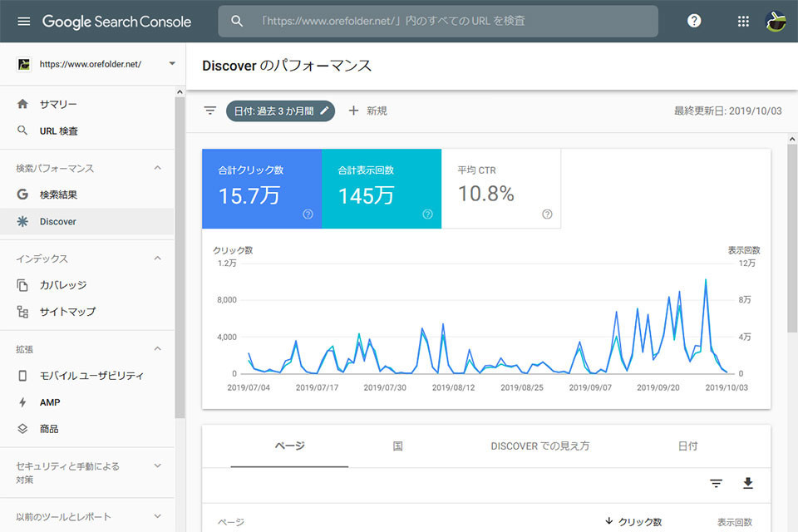Screen dimensions: 798x532
Task: Download the table data via export icon
Action: [x=747, y=483]
